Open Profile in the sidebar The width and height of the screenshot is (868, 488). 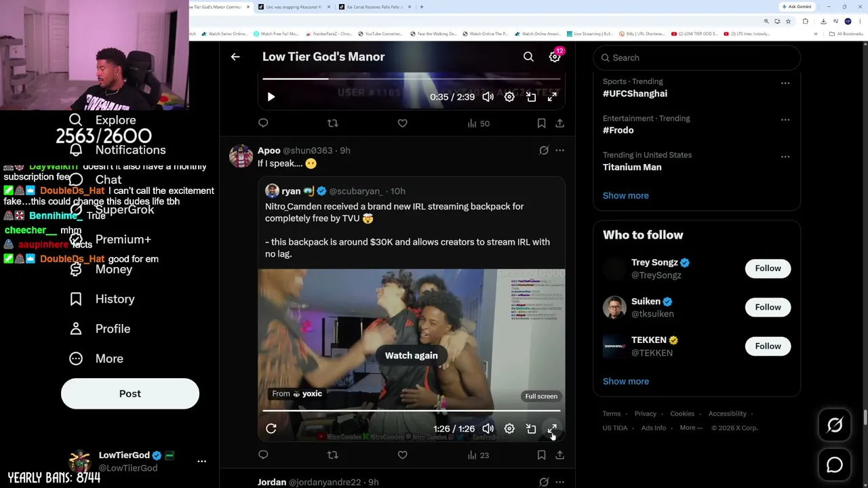point(100,329)
